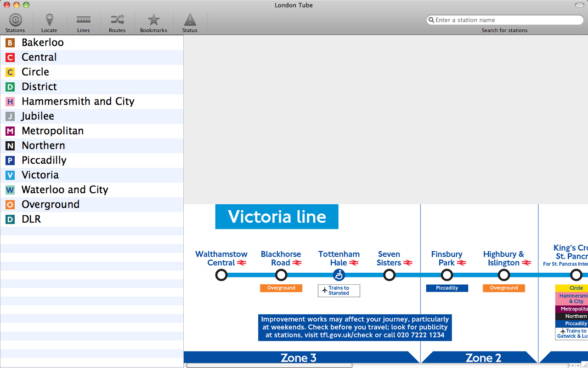Click the black Northern interchange label

pyautogui.click(x=571, y=316)
